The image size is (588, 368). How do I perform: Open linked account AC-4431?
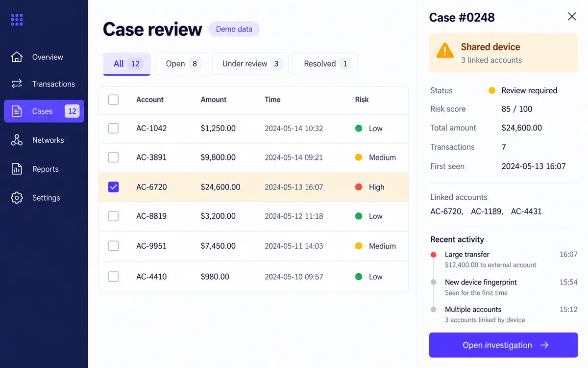(x=526, y=211)
